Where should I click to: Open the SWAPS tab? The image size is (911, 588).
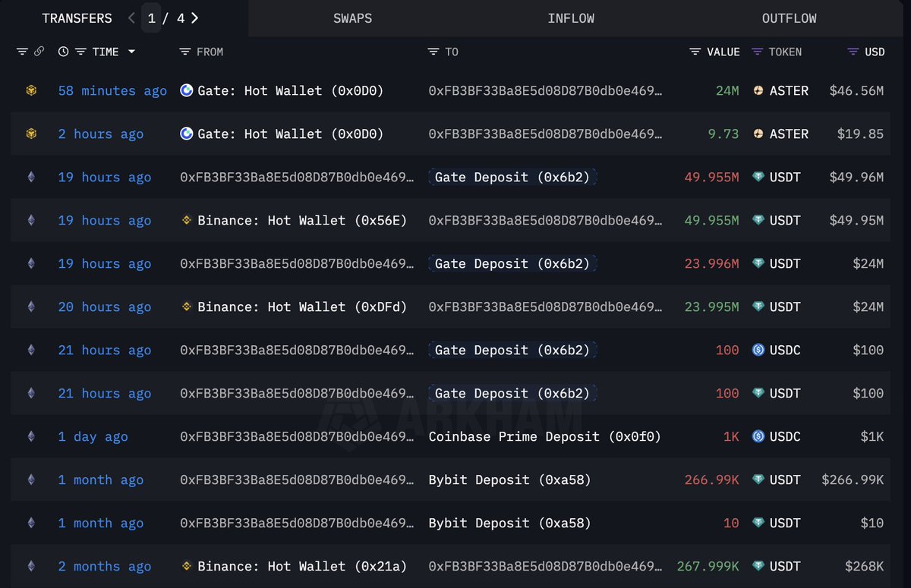point(353,18)
